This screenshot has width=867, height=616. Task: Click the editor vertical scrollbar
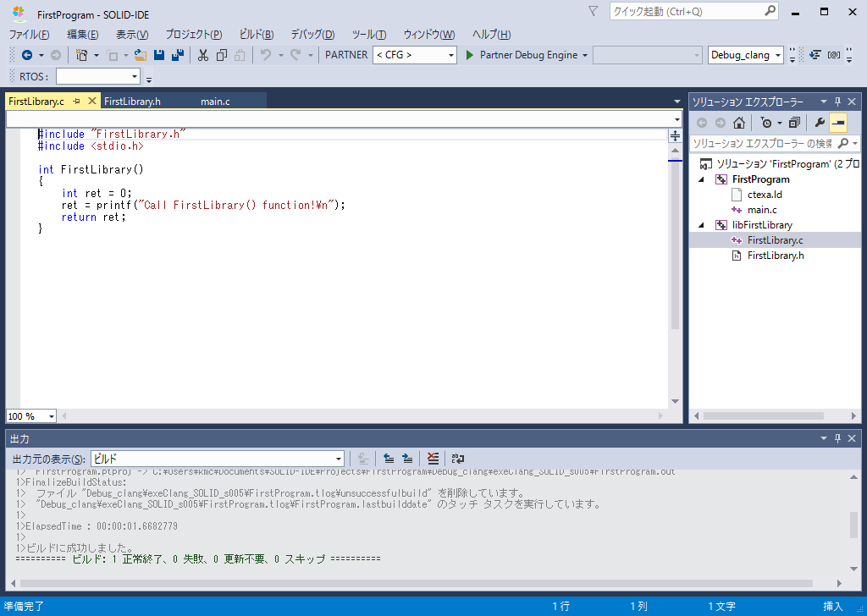tap(675, 254)
